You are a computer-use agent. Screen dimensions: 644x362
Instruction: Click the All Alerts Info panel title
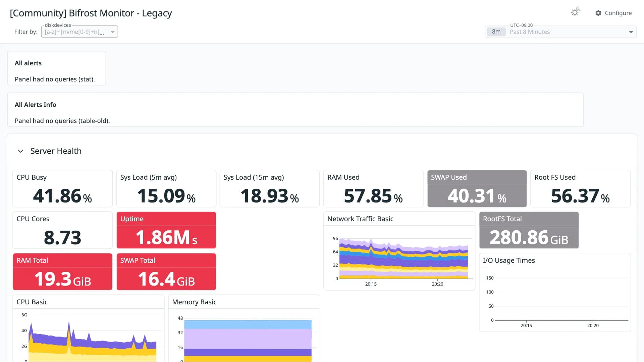[x=36, y=105]
